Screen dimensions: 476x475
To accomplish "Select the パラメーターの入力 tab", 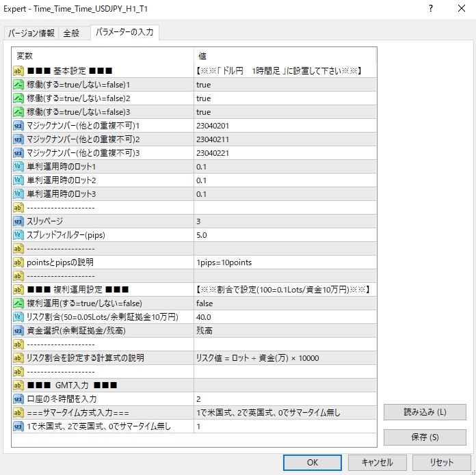I will point(124,32).
